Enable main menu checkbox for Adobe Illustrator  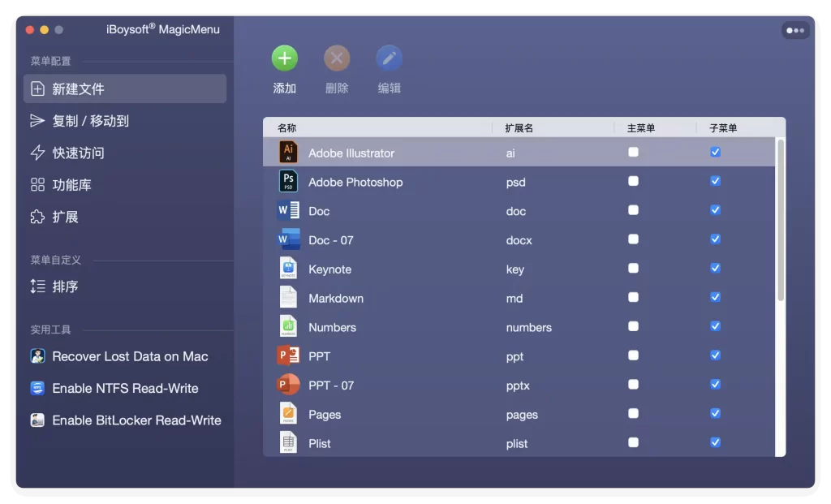click(x=633, y=152)
